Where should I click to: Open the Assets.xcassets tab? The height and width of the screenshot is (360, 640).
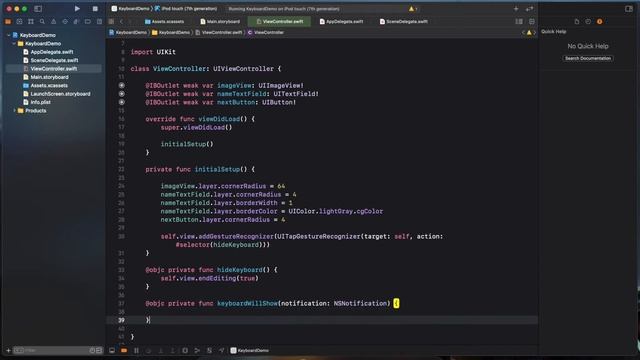point(164,21)
